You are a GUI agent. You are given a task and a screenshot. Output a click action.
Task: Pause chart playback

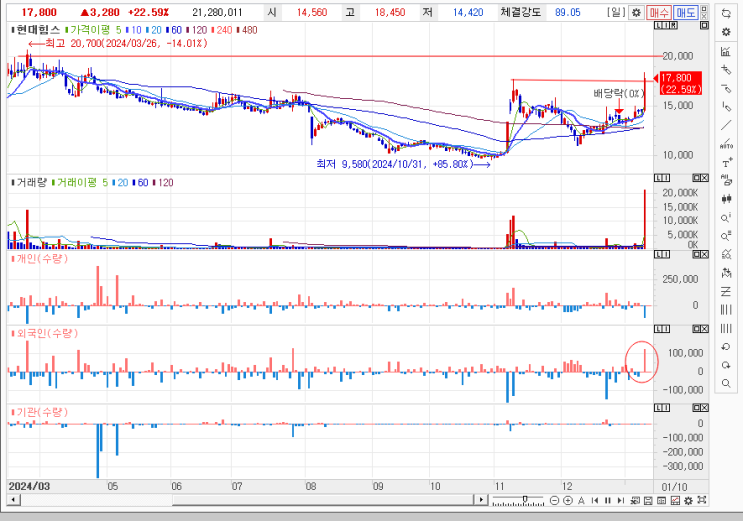608,500
